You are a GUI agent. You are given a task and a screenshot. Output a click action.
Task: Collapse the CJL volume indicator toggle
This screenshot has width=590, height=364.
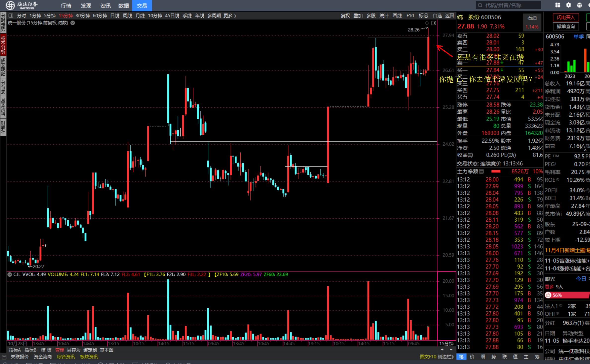(x=10, y=274)
